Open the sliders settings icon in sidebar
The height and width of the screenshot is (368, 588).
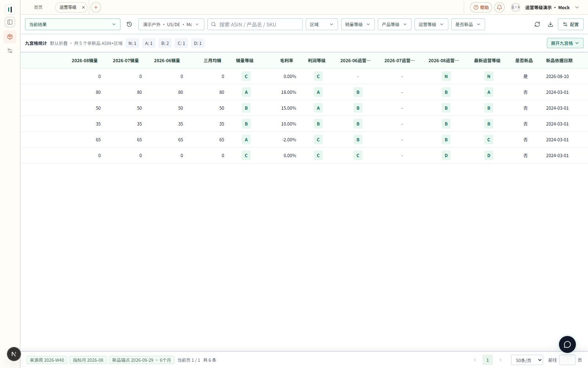[10, 51]
